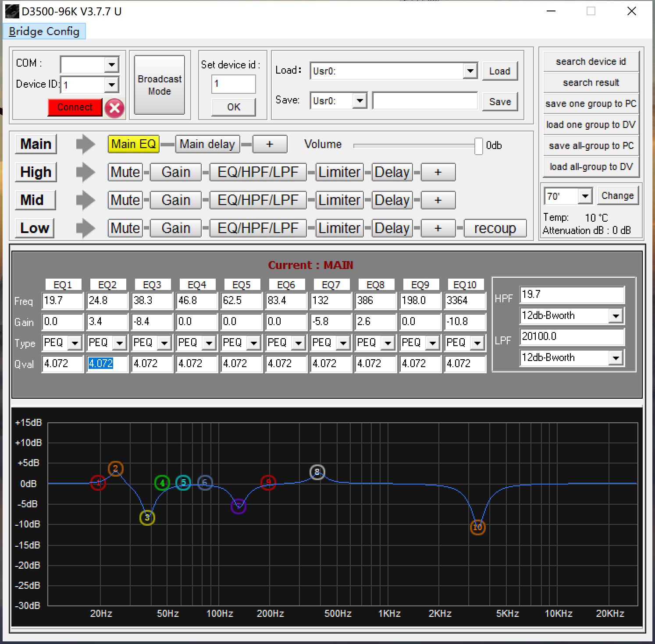Select the Low channel button
This screenshot has height=644, width=655.
click(35, 228)
